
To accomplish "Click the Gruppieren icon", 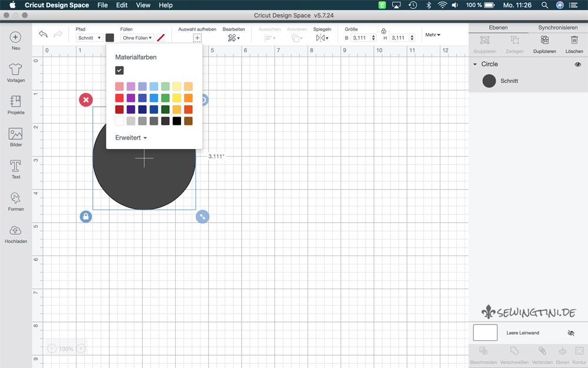I will click(485, 40).
